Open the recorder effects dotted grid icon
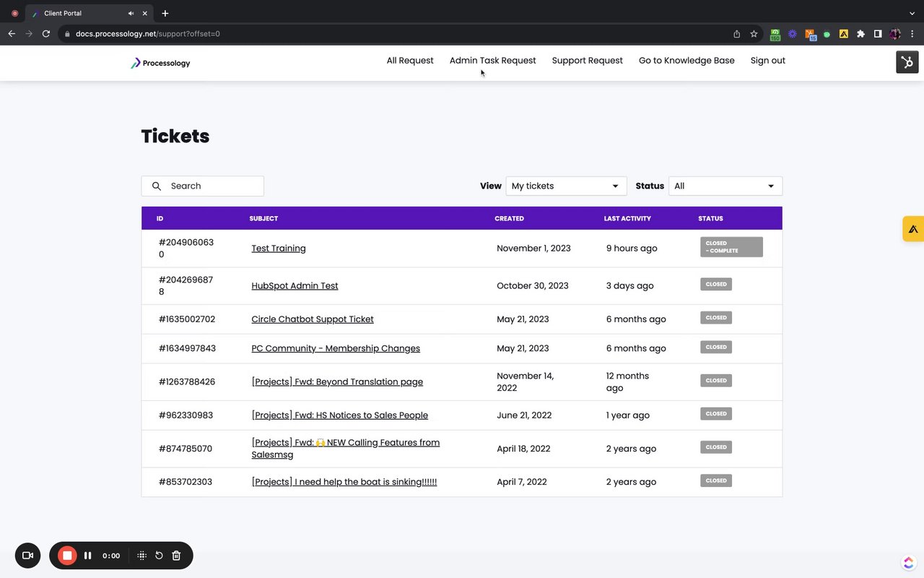 [142, 556]
